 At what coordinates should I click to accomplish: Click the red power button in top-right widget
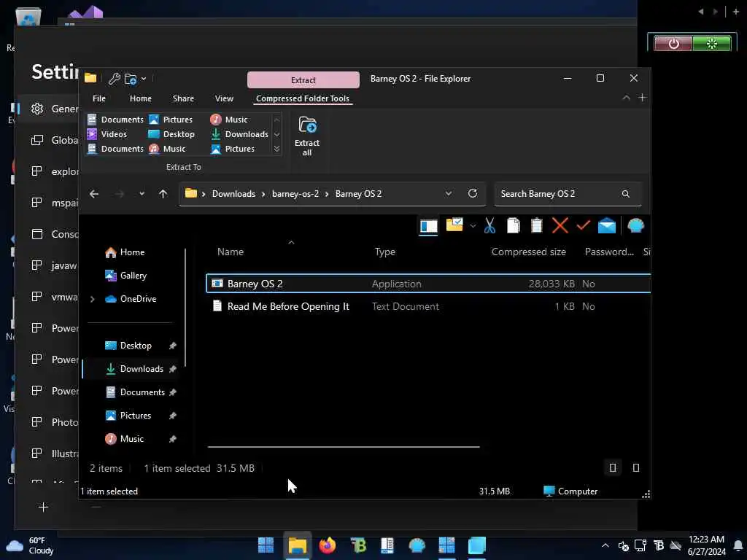click(x=673, y=44)
